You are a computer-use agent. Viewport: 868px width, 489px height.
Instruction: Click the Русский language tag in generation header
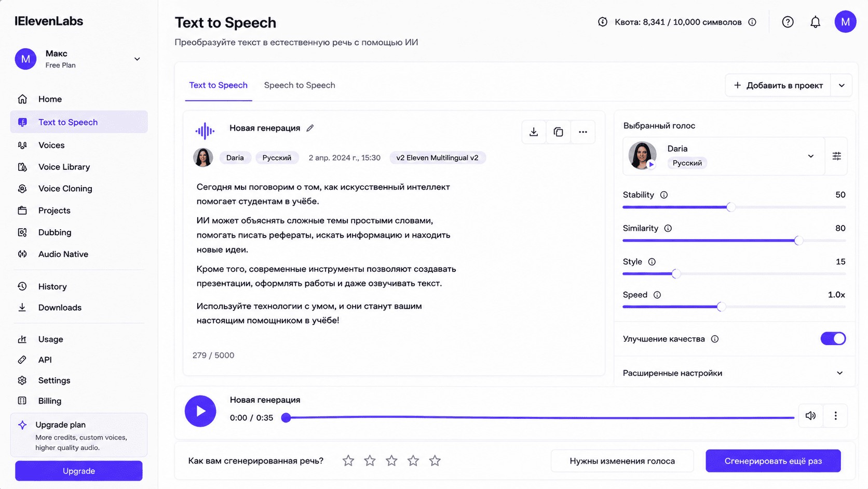tap(277, 158)
